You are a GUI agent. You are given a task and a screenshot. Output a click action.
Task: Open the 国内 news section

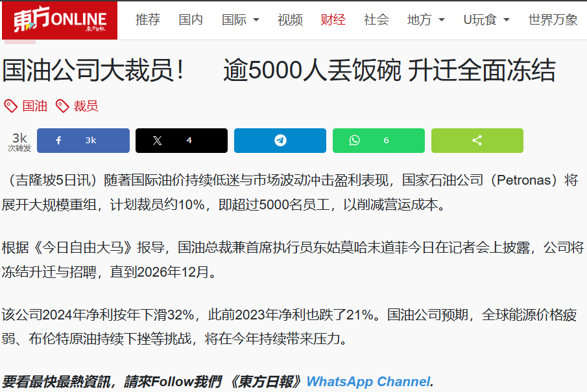tap(191, 19)
